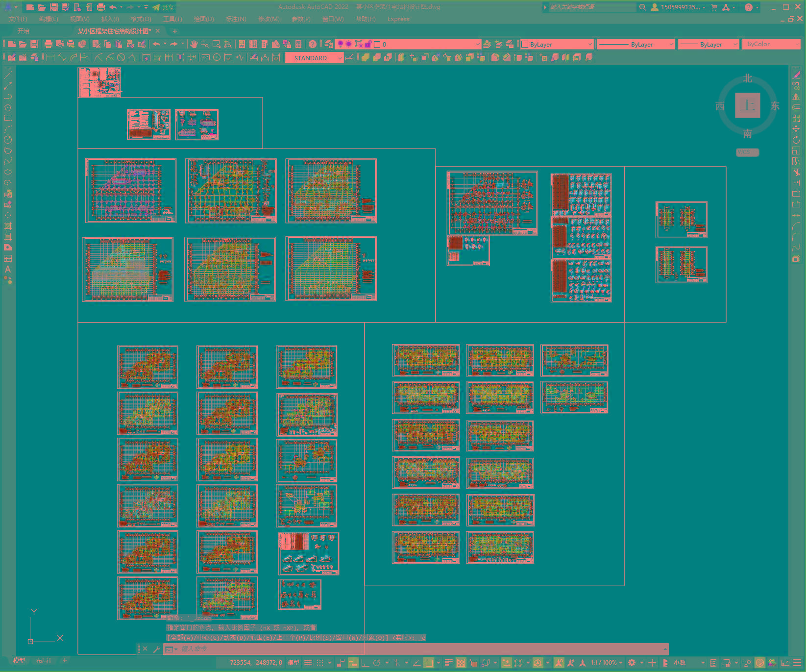The height and width of the screenshot is (672, 806).
Task: Click the 模型 model tab at bottom left
Action: click(19, 661)
